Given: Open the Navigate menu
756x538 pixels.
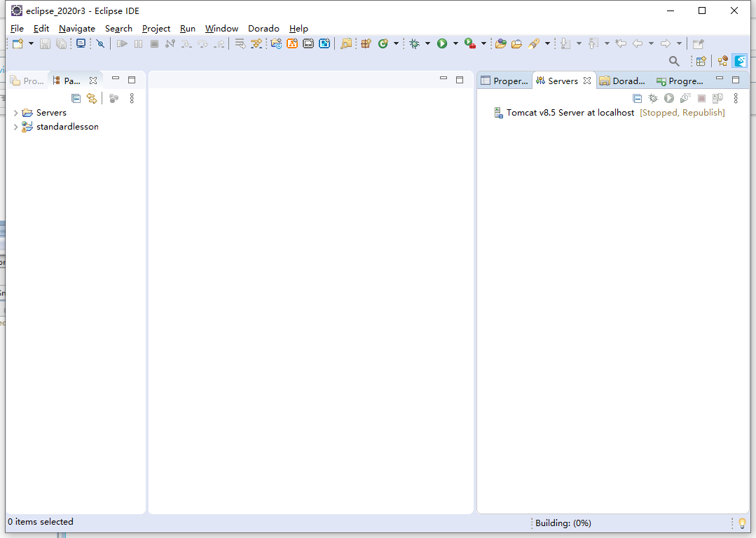Looking at the screenshot, I should click(76, 29).
